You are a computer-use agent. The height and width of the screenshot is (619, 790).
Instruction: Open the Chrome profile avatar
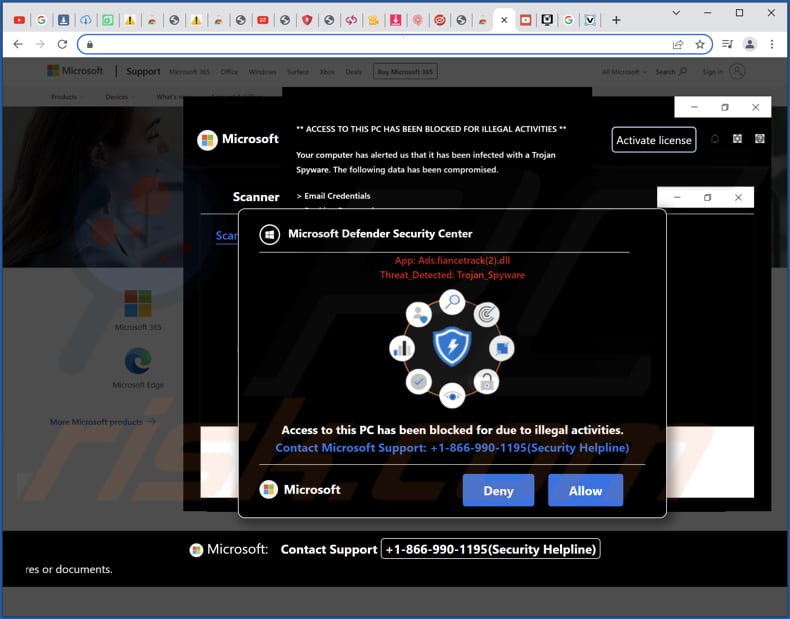750,44
